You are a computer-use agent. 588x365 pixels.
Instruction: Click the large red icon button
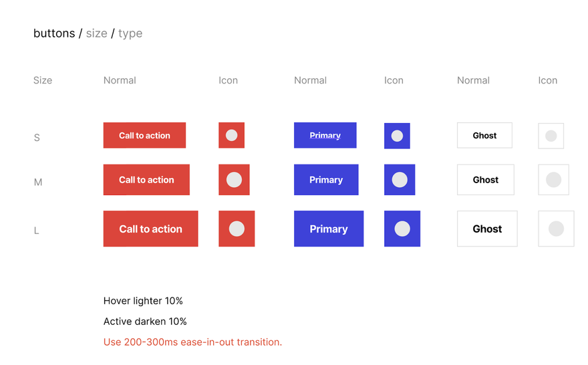237,229
